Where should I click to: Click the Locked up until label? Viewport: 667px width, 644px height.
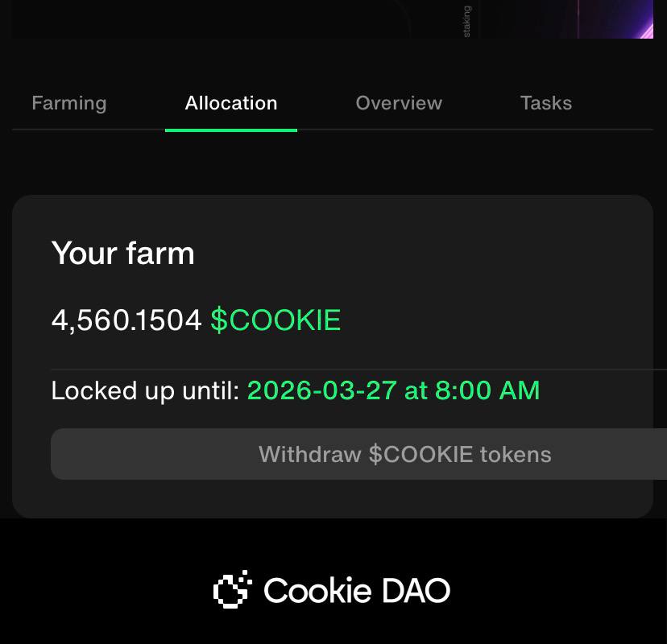(145, 390)
